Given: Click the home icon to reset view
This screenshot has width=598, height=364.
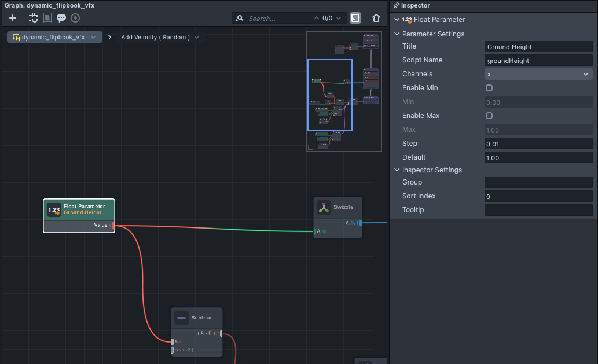Looking at the screenshot, I should [376, 18].
